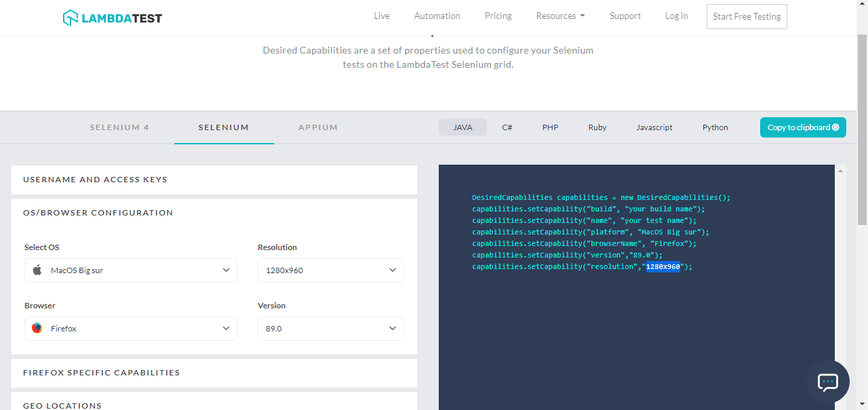Viewport: 868px width, 410px height.
Task: Open the chat support widget
Action: click(828, 382)
